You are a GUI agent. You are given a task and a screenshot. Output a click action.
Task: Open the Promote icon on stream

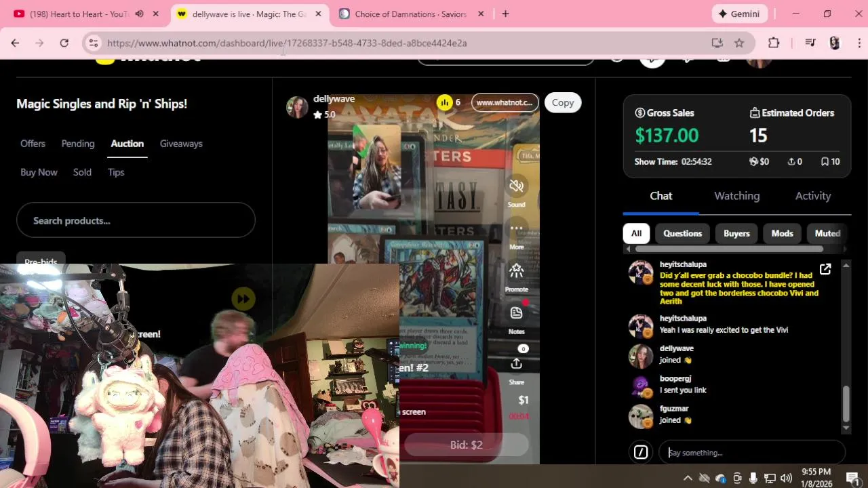click(x=517, y=271)
